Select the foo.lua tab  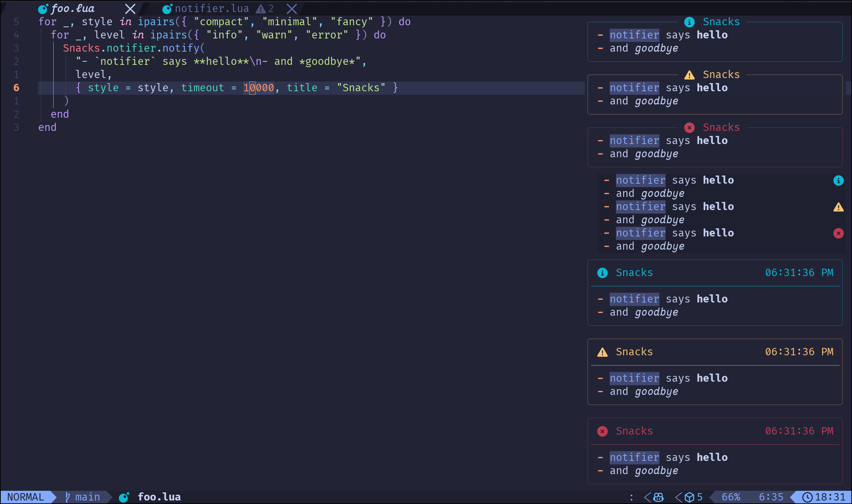pyautogui.click(x=74, y=8)
